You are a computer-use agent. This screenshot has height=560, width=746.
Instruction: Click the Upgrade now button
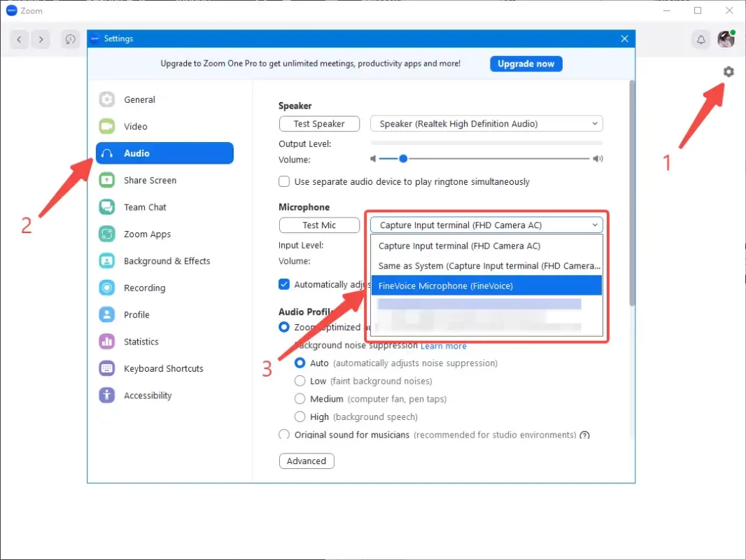click(x=526, y=64)
